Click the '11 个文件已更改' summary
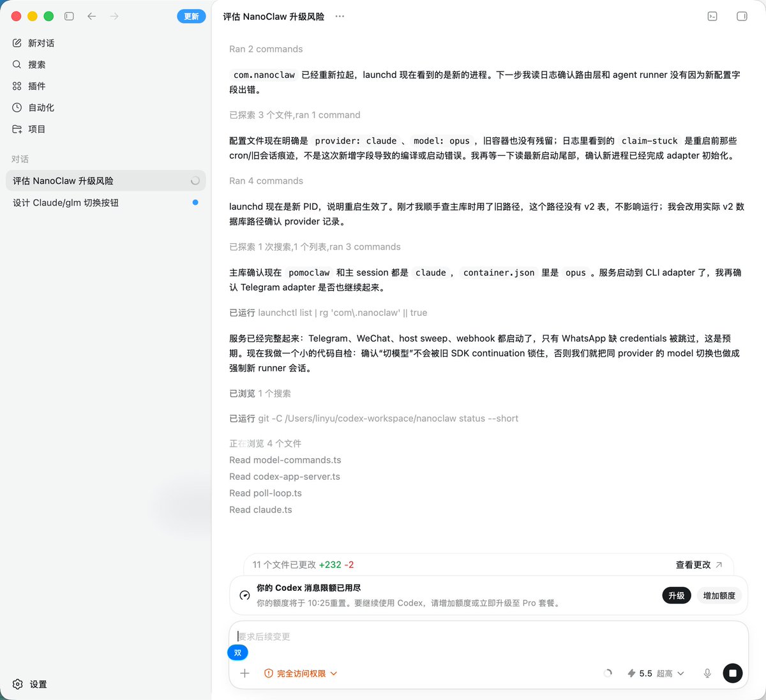Image resolution: width=766 pixels, height=700 pixels. pyautogui.click(x=303, y=565)
